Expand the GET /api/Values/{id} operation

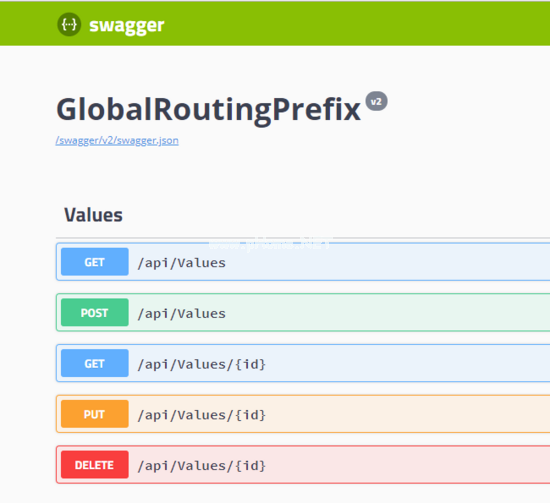coord(303,363)
